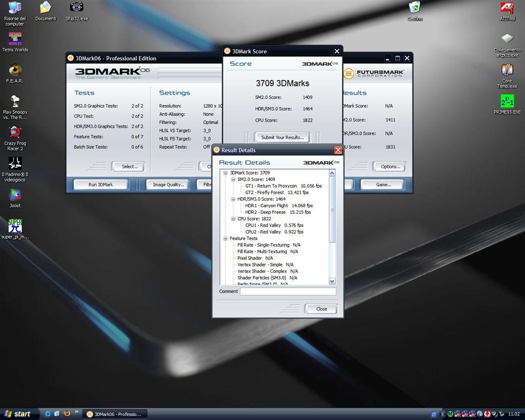The image size is (525, 420).
Task: Select Vertex Shader - Simple row
Action: pos(265,265)
